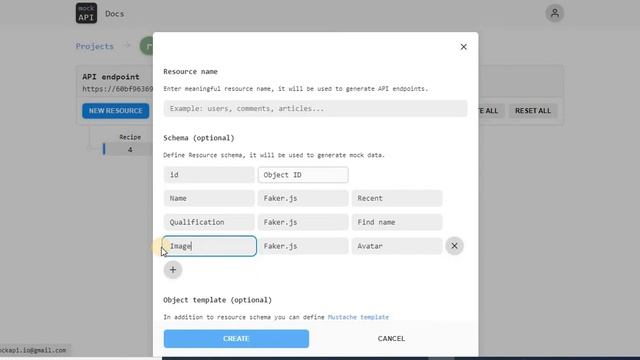
Task: Click the NEW RESOURCE button
Action: [x=116, y=111]
